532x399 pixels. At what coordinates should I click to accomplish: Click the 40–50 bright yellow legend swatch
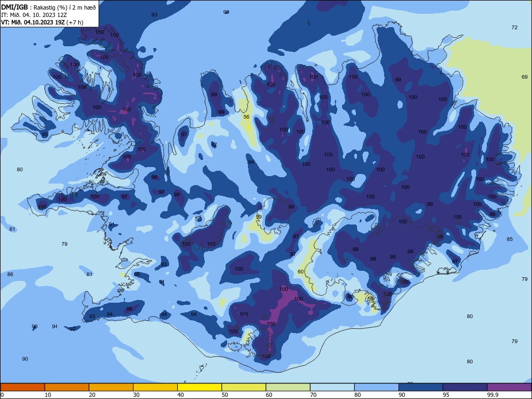pyautogui.click(x=199, y=387)
